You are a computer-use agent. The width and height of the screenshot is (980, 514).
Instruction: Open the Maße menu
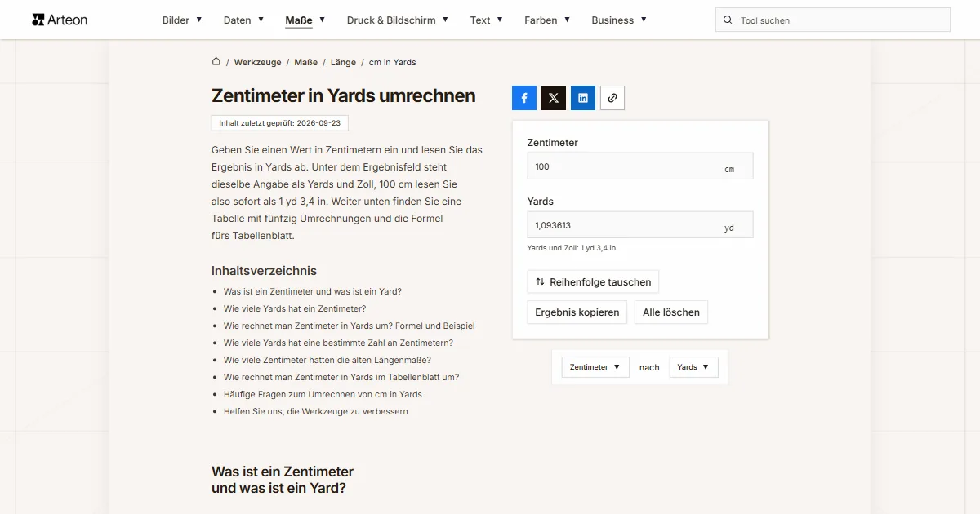(x=305, y=20)
